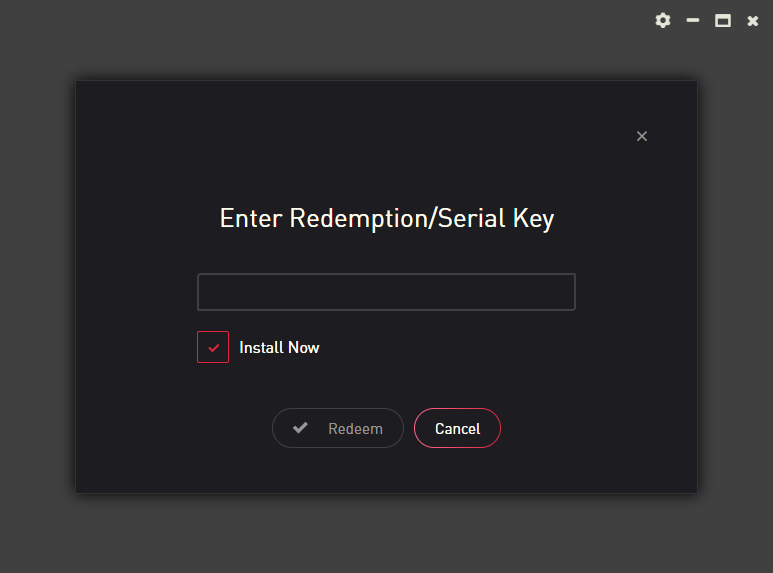773x573 pixels.
Task: Click the word Cancel in the red-outlined button
Action: [457, 429]
